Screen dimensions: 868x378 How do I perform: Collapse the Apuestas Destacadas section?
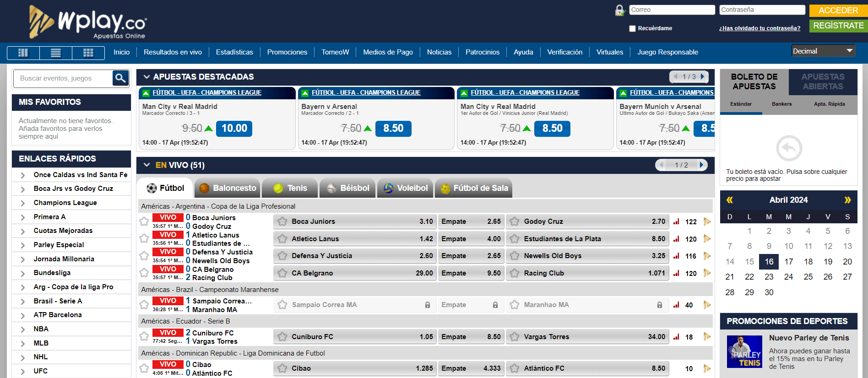tap(146, 77)
